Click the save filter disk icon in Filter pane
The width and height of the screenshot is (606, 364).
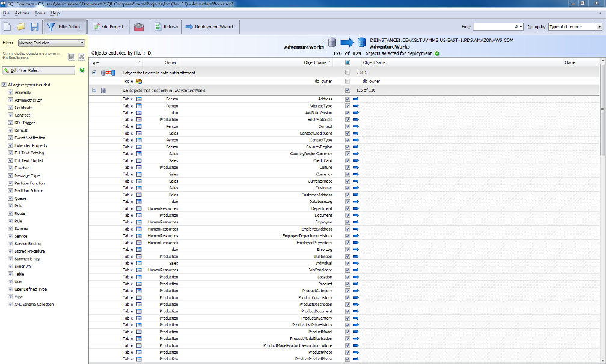72,56
